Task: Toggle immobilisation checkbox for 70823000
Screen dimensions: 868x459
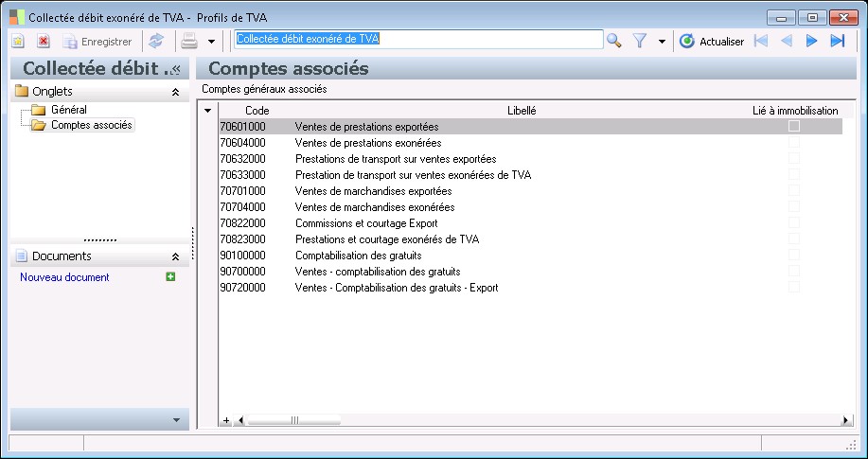Action: click(x=794, y=238)
